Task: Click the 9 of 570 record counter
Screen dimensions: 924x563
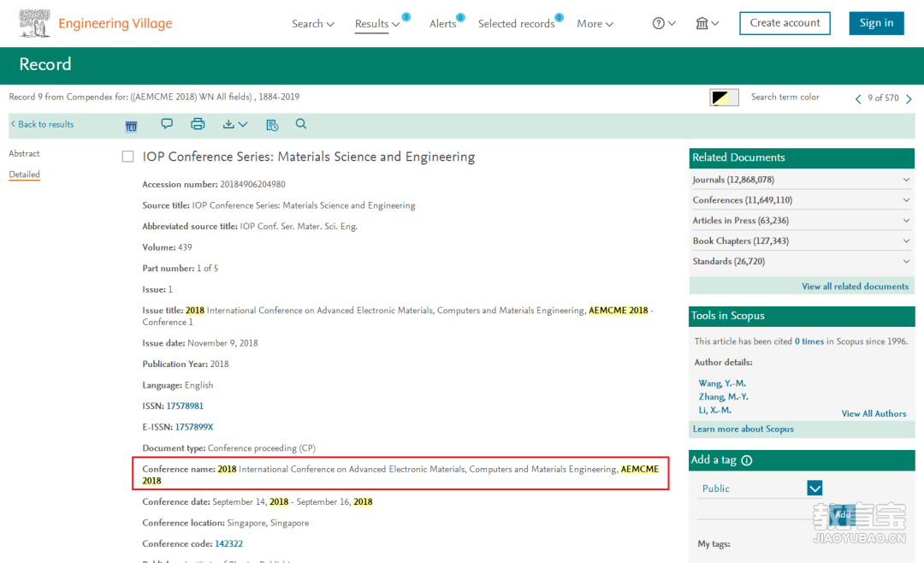Action: 883,98
